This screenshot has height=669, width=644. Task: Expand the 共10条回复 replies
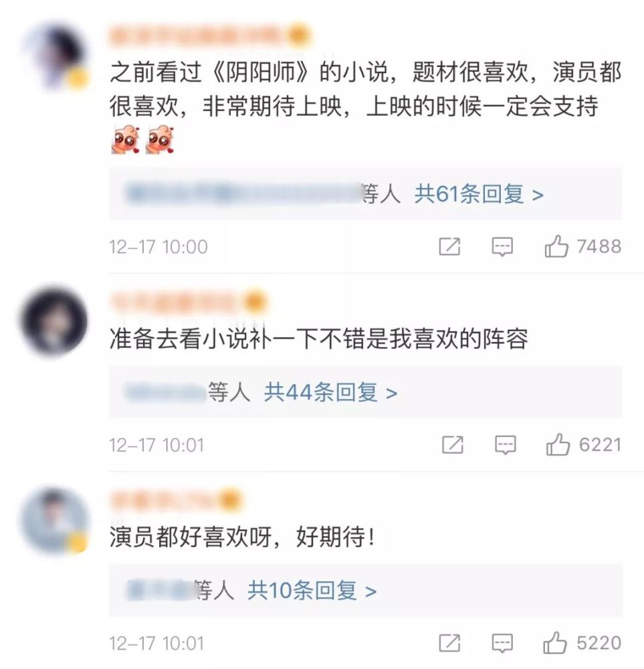pyautogui.click(x=312, y=591)
